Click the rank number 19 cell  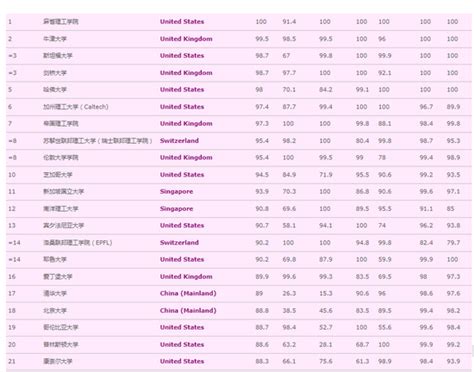point(12,327)
